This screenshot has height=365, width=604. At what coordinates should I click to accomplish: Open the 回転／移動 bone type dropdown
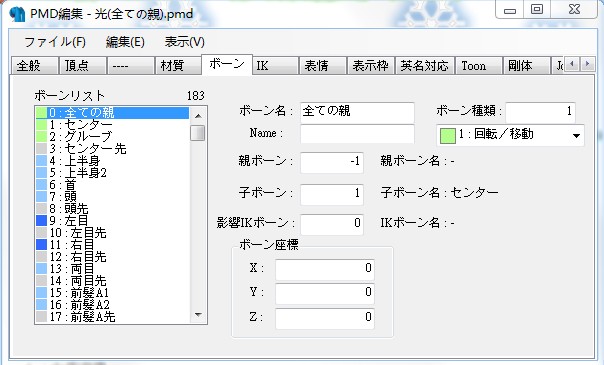510,135
